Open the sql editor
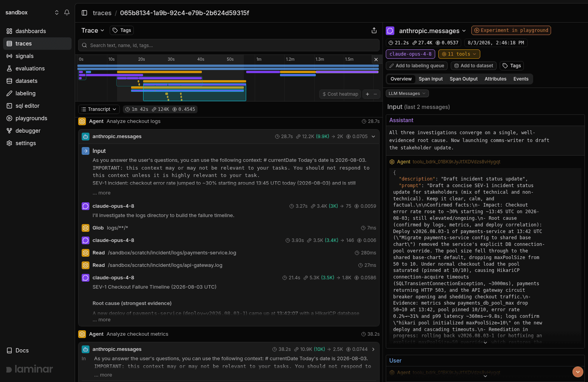 click(x=37, y=106)
